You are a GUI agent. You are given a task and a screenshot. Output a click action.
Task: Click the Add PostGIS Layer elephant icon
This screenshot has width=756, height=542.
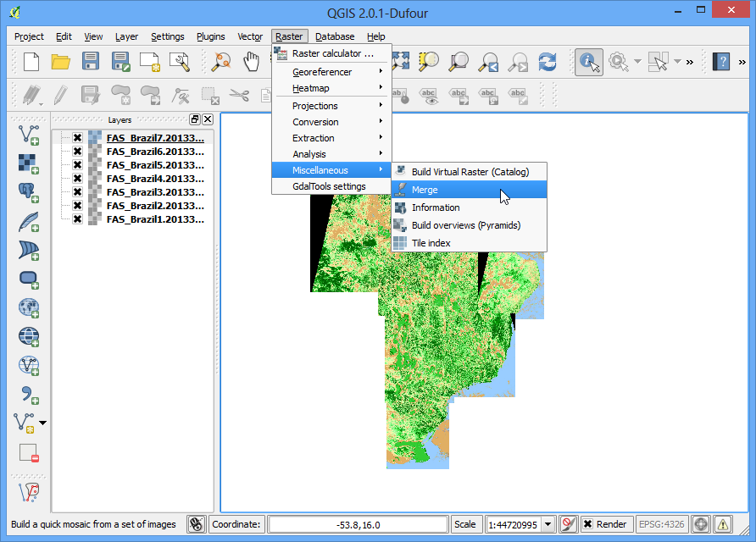click(29, 193)
